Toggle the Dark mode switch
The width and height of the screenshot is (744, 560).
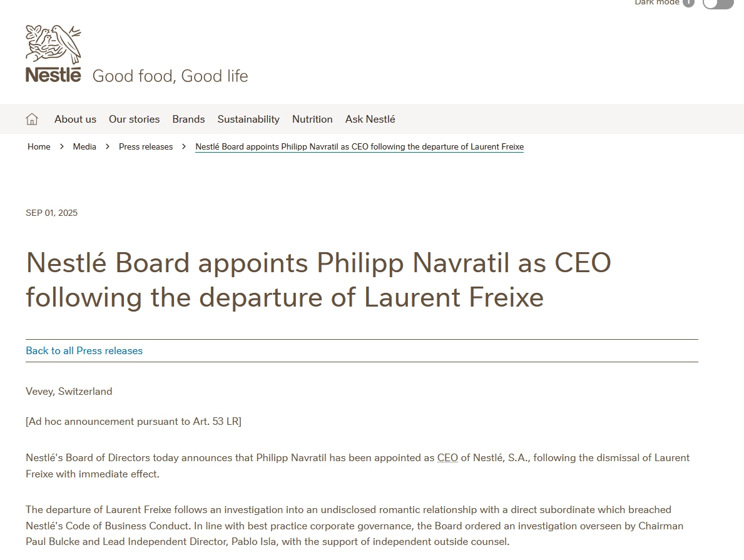(718, 4)
